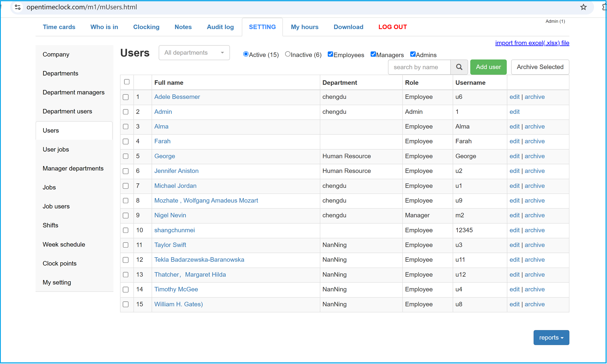Check the box for Adele Bessemer's row
This screenshot has height=364, width=607.
coord(126,97)
